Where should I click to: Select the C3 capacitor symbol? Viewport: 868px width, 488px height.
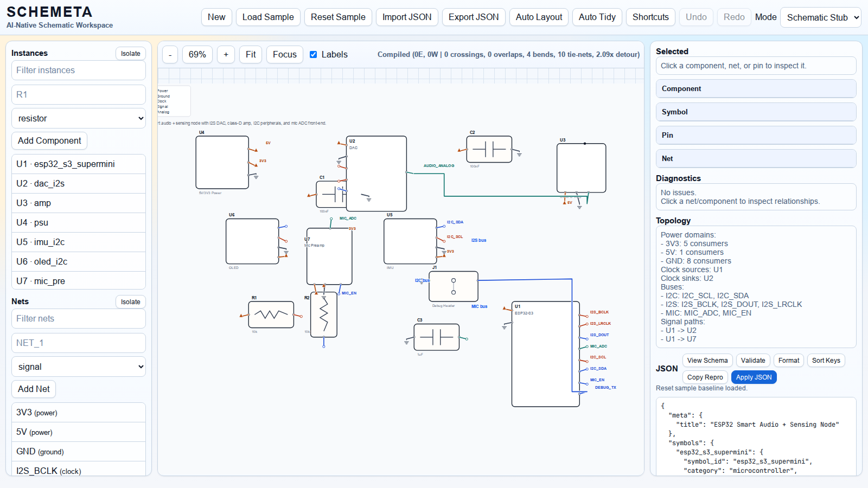436,337
